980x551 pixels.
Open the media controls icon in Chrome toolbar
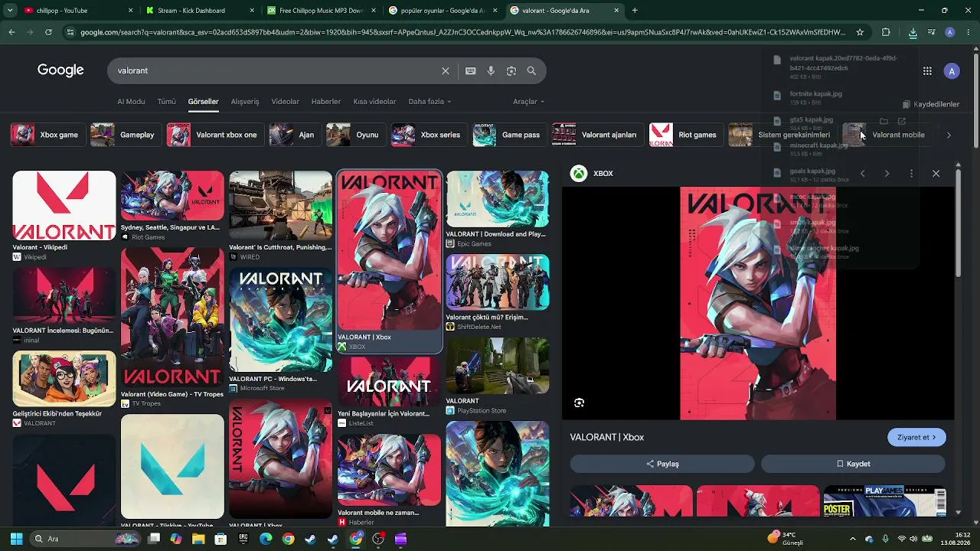point(931,32)
